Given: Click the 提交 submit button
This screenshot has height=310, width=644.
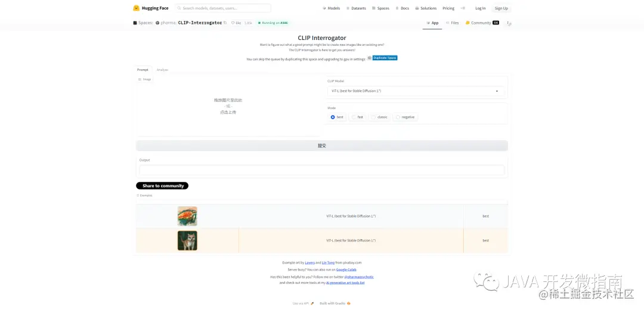Looking at the screenshot, I should point(322,146).
